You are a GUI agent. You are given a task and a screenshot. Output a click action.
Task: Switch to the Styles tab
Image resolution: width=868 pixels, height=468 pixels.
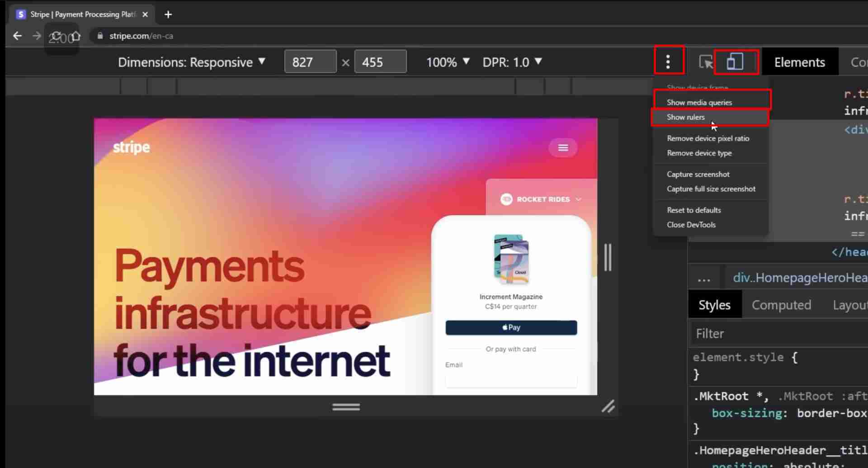coord(714,305)
